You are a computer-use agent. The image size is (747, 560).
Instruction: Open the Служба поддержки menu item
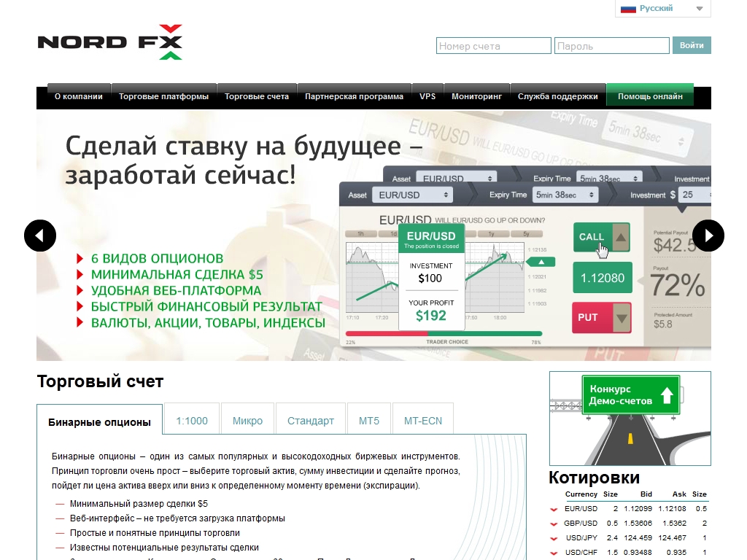557,96
